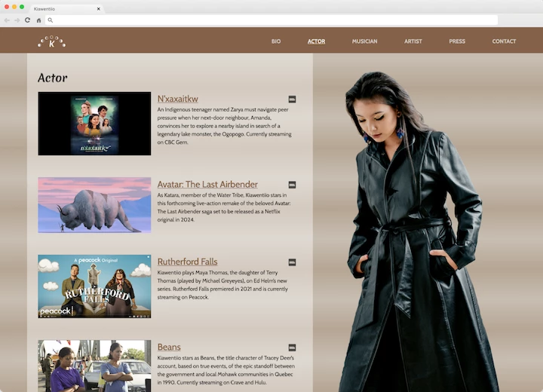Screen dimensions: 543x392
Task: Click the film icon beside Beans
Action: 292,348
